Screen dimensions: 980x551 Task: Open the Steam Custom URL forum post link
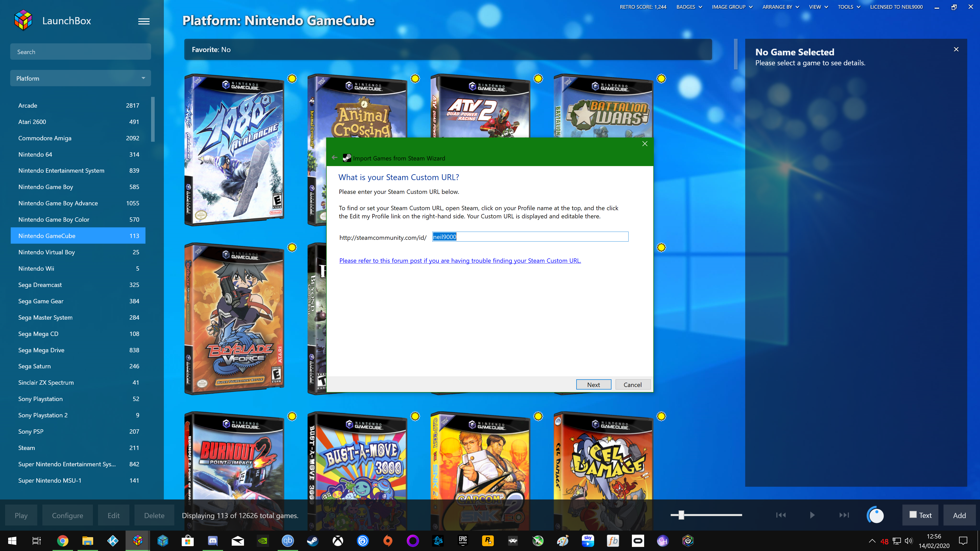(x=460, y=260)
